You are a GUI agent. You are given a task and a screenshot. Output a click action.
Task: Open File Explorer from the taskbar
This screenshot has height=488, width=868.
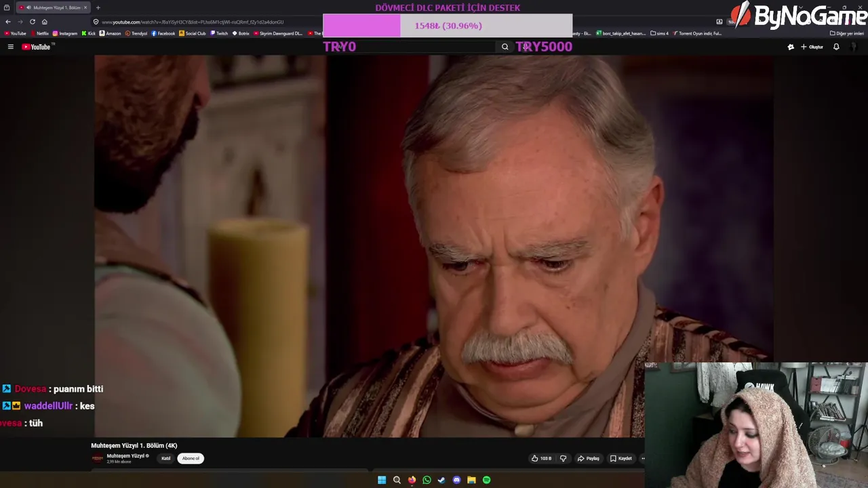(471, 480)
